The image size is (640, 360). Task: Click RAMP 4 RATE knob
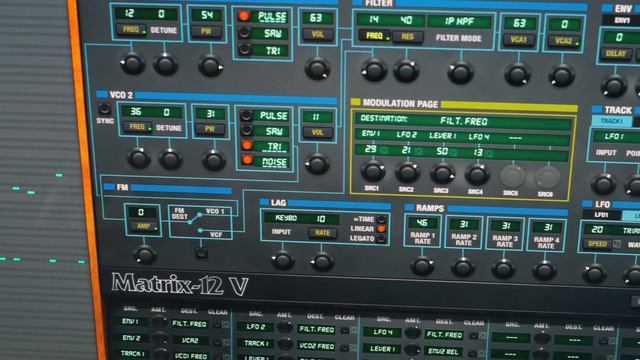pos(544,270)
